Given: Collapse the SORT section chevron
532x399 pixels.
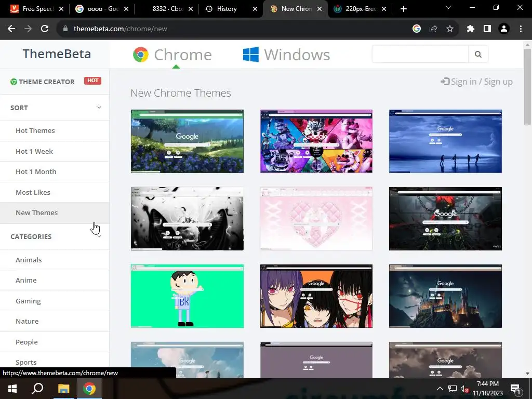Looking at the screenshot, I should point(99,108).
